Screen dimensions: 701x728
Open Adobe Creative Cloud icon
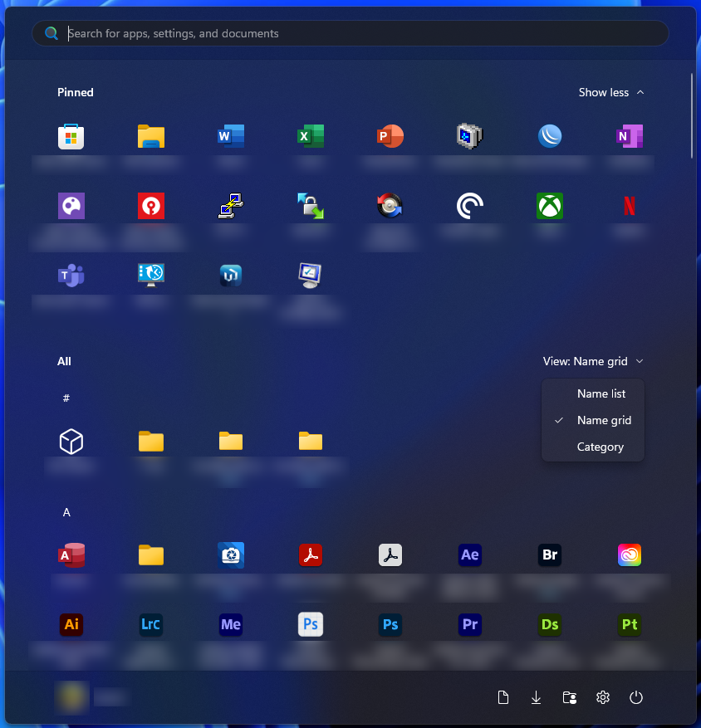630,555
